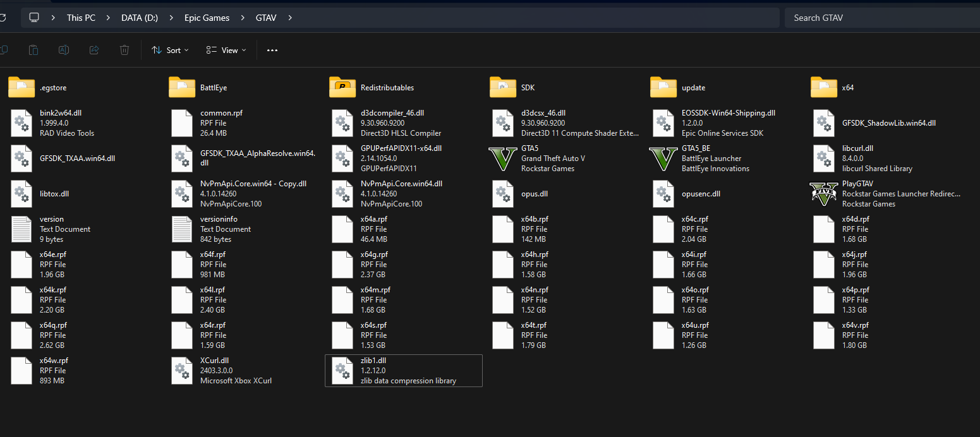
Task: Click the Share icon in toolbar
Action: pyautogui.click(x=94, y=50)
